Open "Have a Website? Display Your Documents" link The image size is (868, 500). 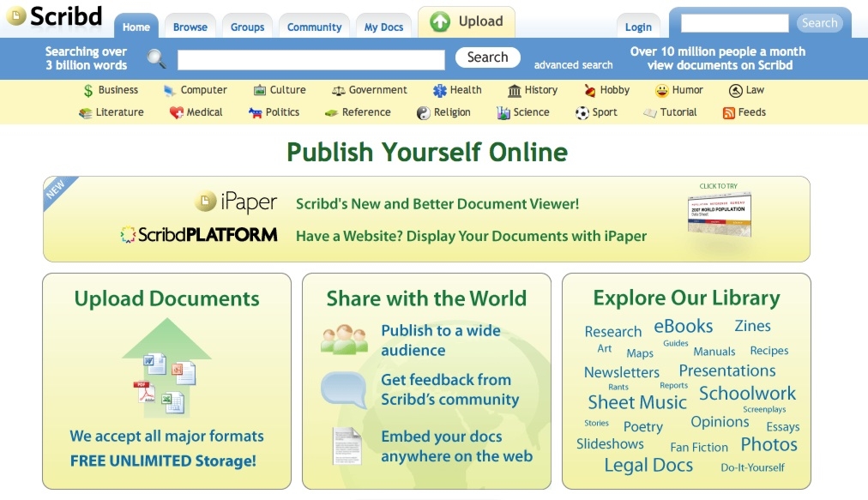point(471,236)
